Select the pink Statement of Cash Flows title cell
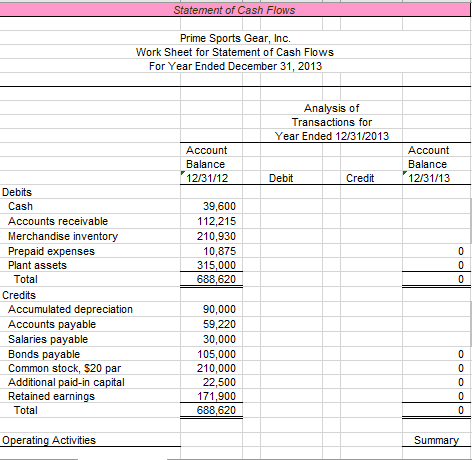 [235, 10]
